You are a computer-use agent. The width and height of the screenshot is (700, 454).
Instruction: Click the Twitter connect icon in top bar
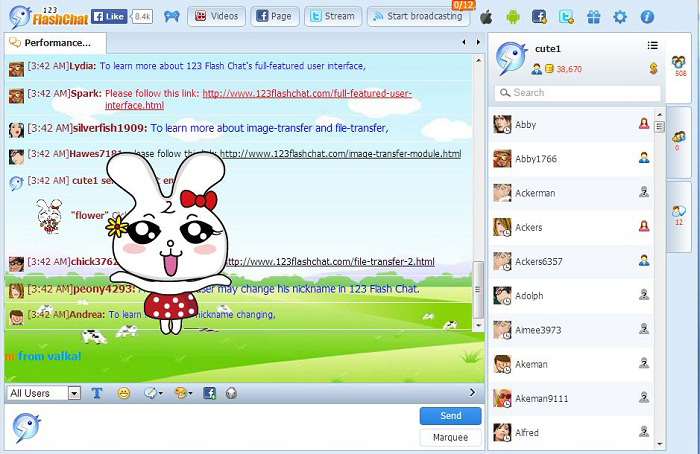(x=566, y=17)
